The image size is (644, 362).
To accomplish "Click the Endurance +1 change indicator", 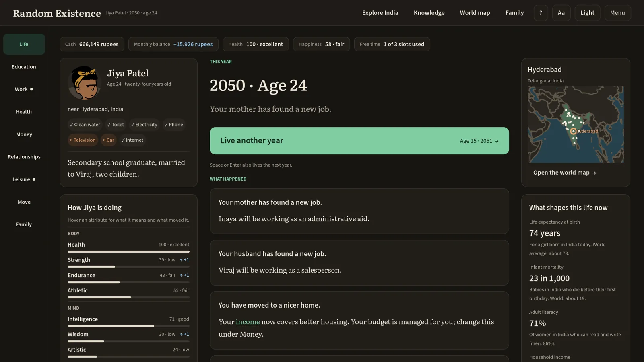I will click(184, 275).
